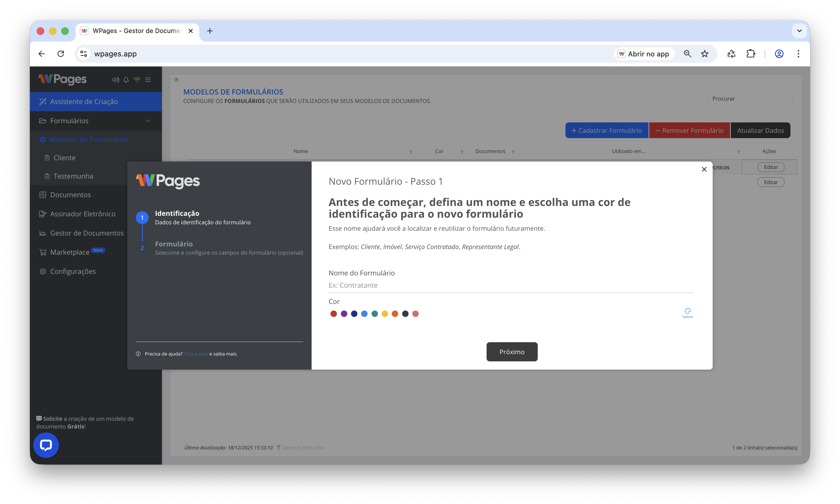Viewport: 840px width, 504px height.
Task: Click the Próximo button
Action: click(x=512, y=352)
